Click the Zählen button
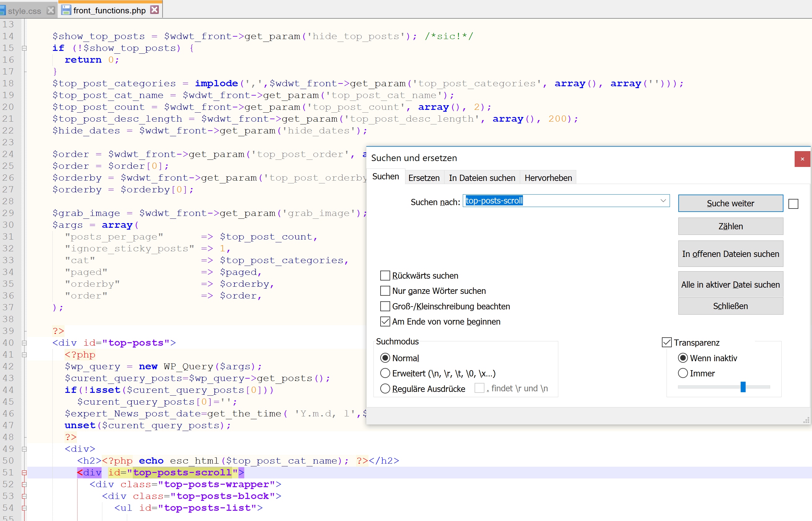The image size is (812, 521). [x=730, y=226]
